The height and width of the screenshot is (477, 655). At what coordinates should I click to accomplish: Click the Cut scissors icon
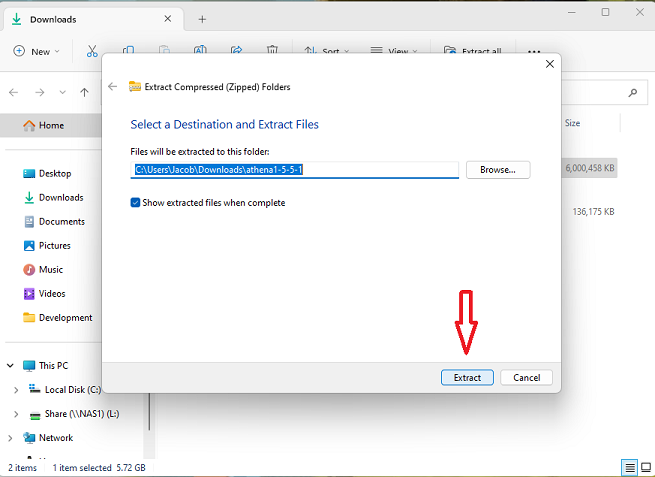(92, 51)
